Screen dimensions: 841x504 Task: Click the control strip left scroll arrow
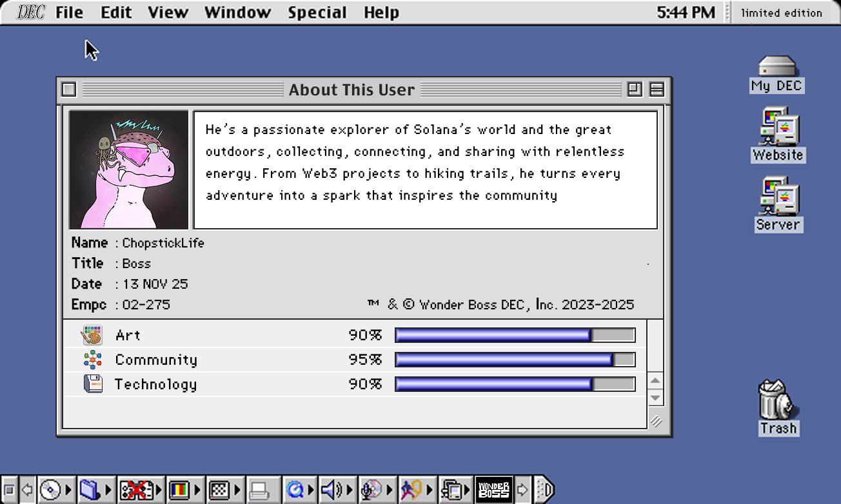point(28,490)
